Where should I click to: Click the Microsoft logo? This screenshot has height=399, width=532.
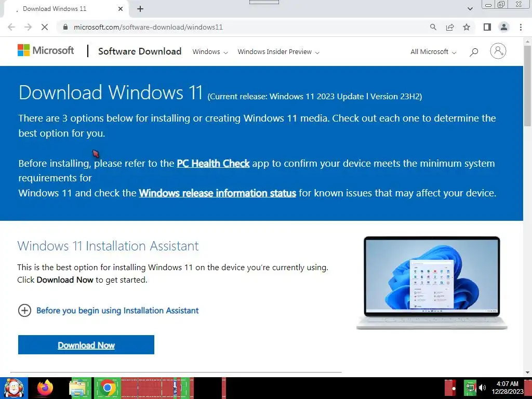tap(46, 50)
